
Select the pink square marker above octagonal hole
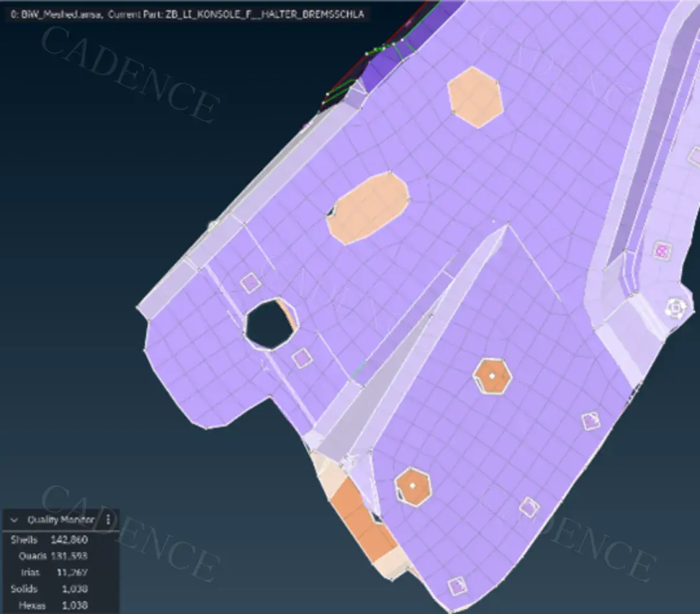[x=250, y=282]
